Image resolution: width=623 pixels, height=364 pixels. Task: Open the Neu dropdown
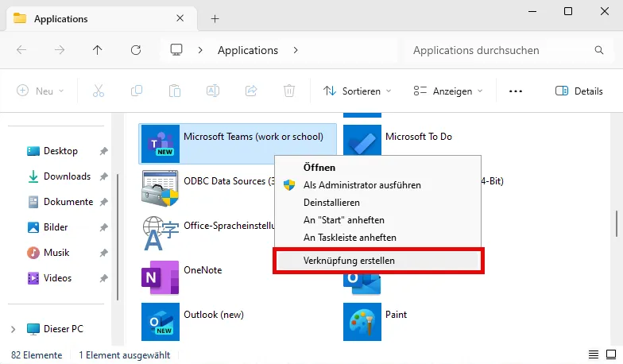coord(40,91)
